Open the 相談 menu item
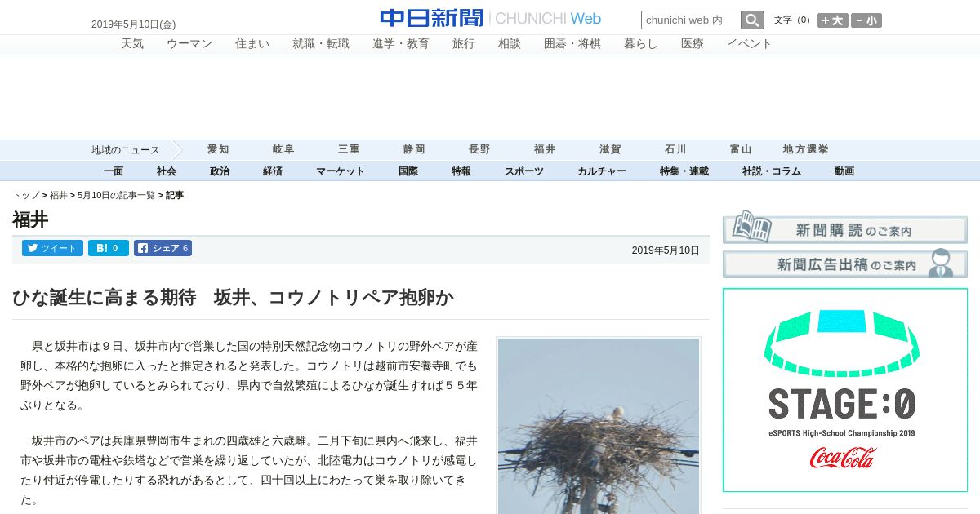The height and width of the screenshot is (514, 980). 510,44
